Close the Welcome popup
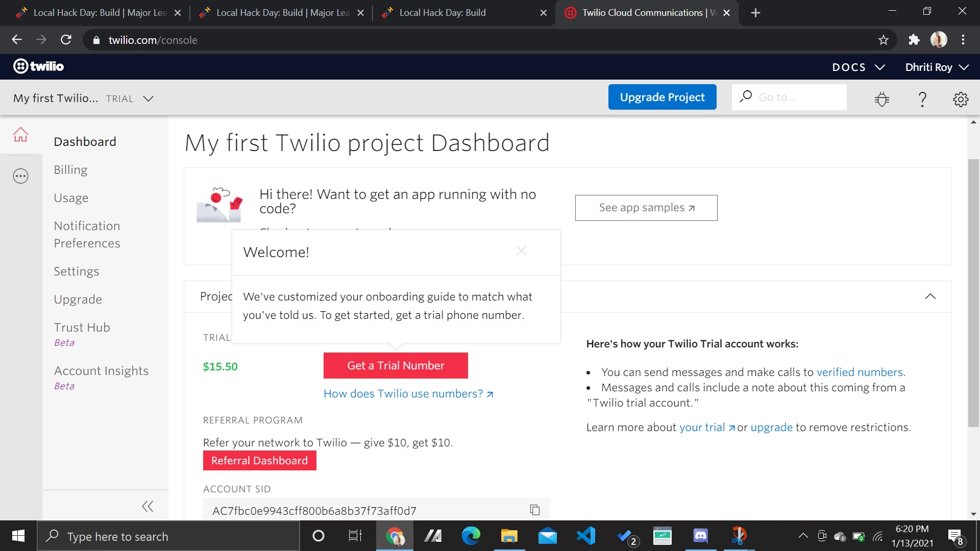Image resolution: width=980 pixels, height=551 pixels. point(521,251)
